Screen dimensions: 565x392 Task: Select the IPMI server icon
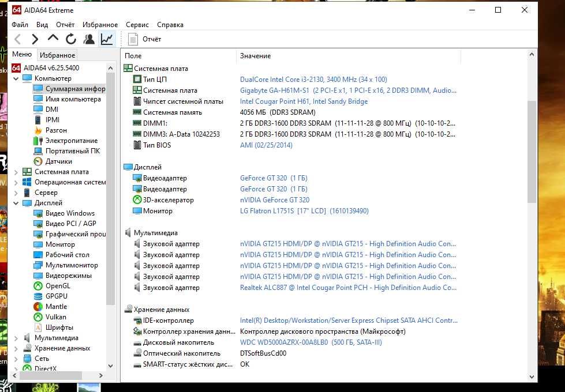[38, 119]
